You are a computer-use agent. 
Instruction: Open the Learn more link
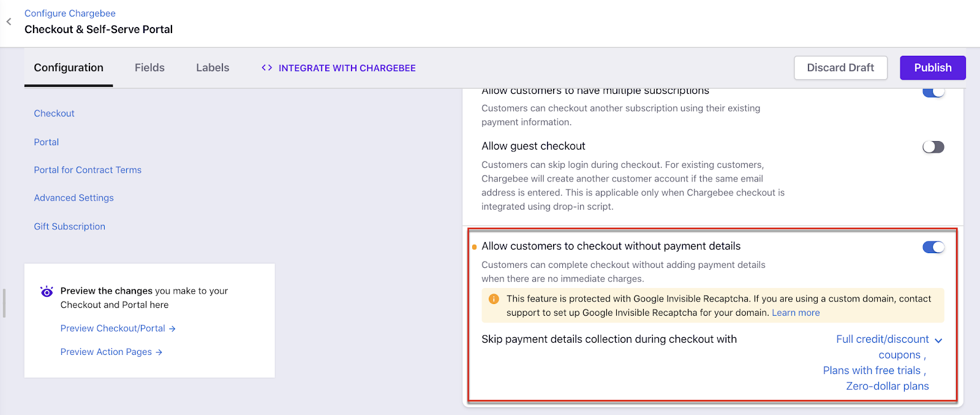click(796, 313)
